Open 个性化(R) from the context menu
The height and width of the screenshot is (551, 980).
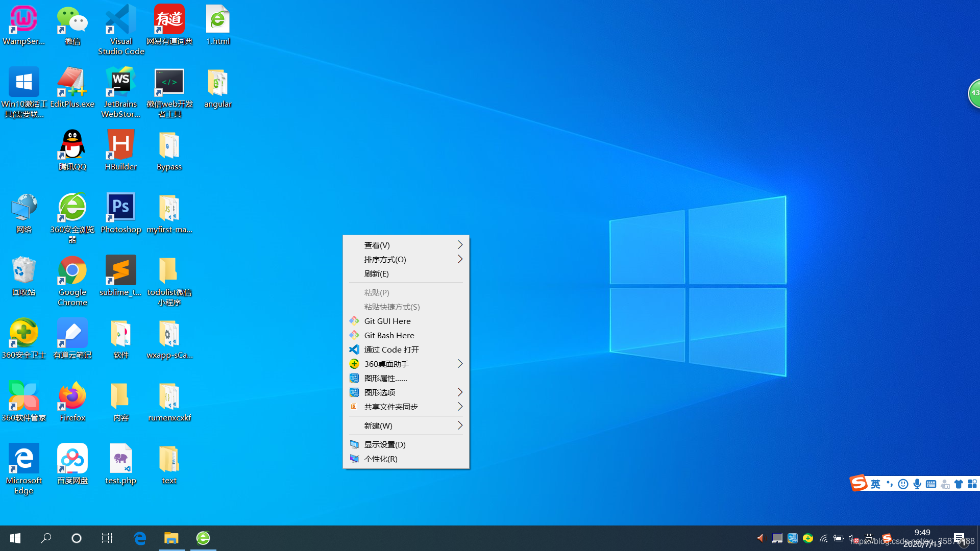click(381, 459)
